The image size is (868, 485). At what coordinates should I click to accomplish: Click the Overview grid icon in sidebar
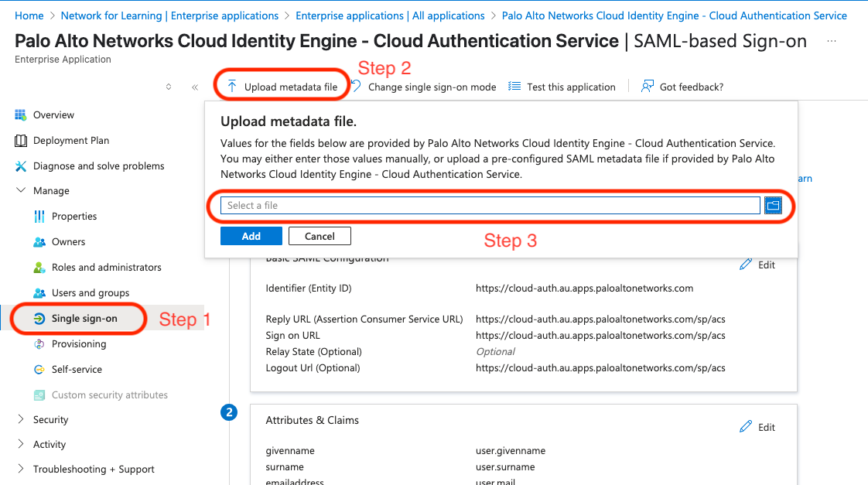(x=21, y=115)
